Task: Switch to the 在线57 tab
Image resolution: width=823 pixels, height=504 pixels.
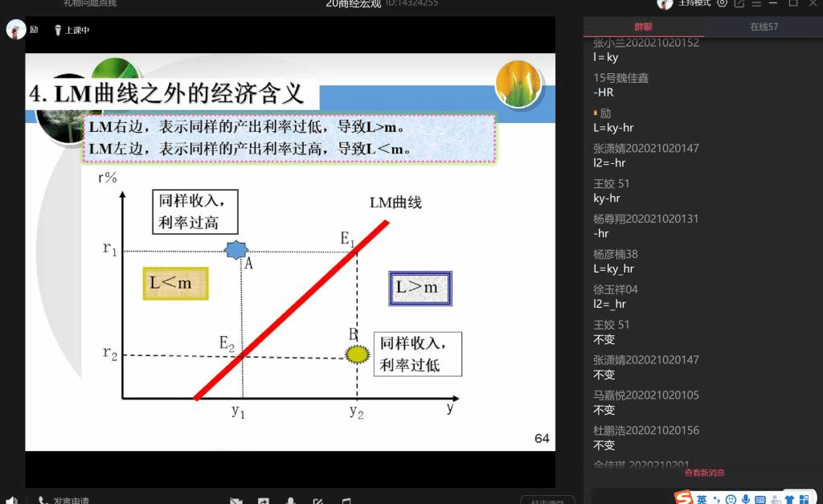Action: point(764,27)
